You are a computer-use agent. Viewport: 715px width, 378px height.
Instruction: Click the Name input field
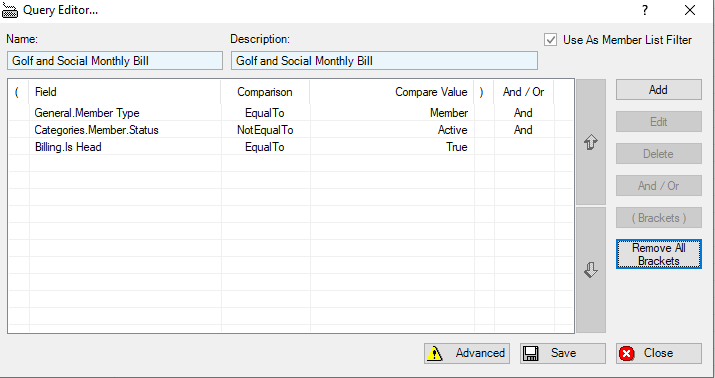tap(115, 61)
